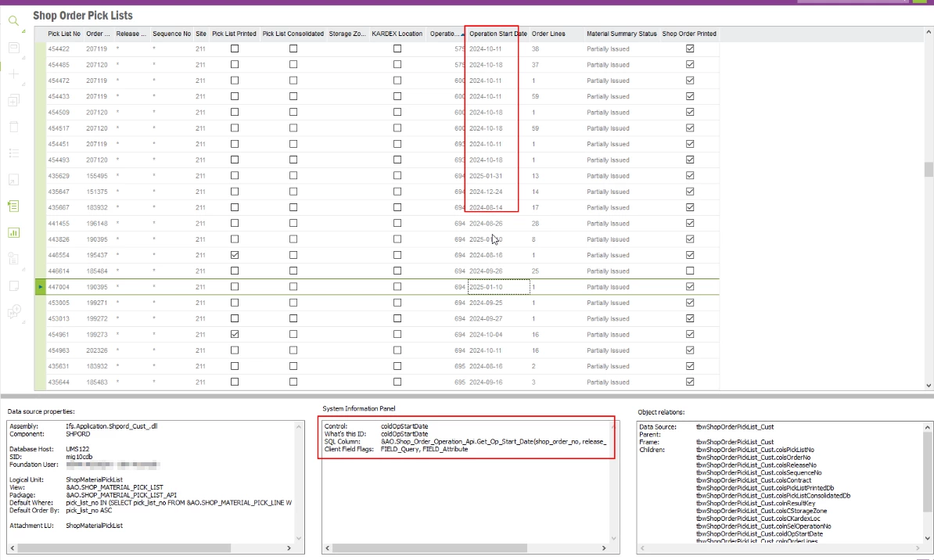
Task: Click the main table scroll down arrow
Action: coord(928,386)
